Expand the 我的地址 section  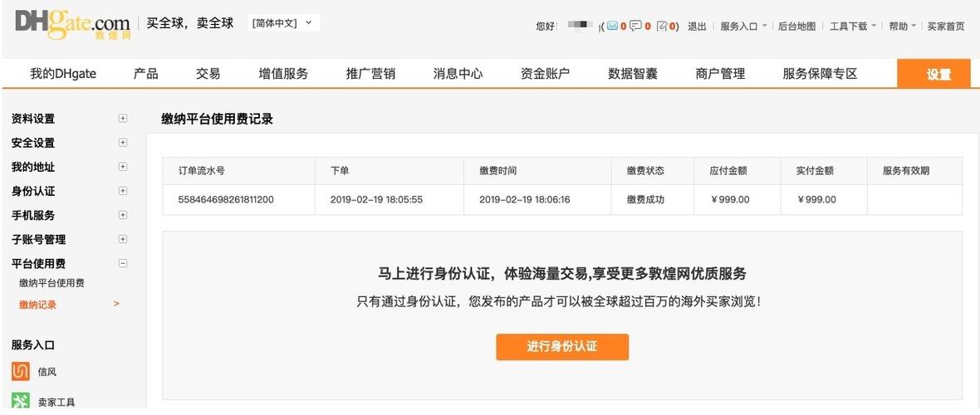coord(123,167)
